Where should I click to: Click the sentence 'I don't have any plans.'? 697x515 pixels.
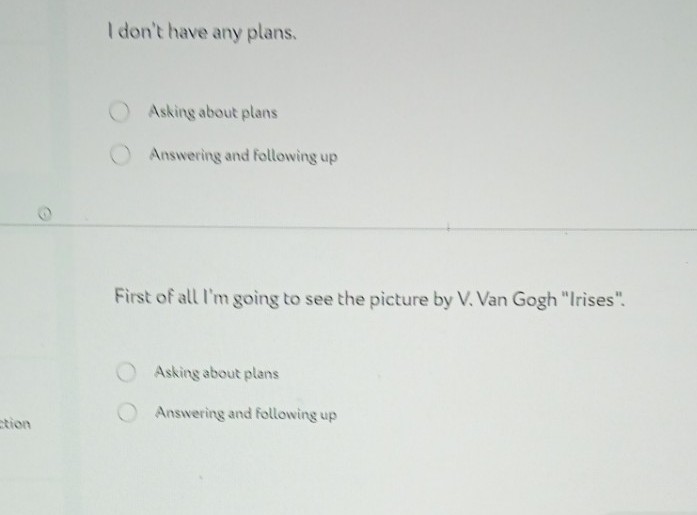pos(203,33)
